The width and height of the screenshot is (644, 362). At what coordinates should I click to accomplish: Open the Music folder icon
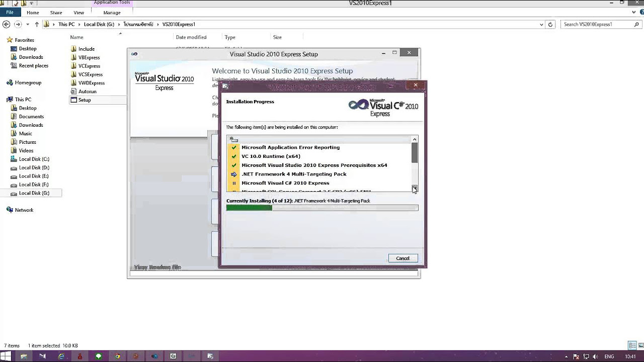(15, 134)
